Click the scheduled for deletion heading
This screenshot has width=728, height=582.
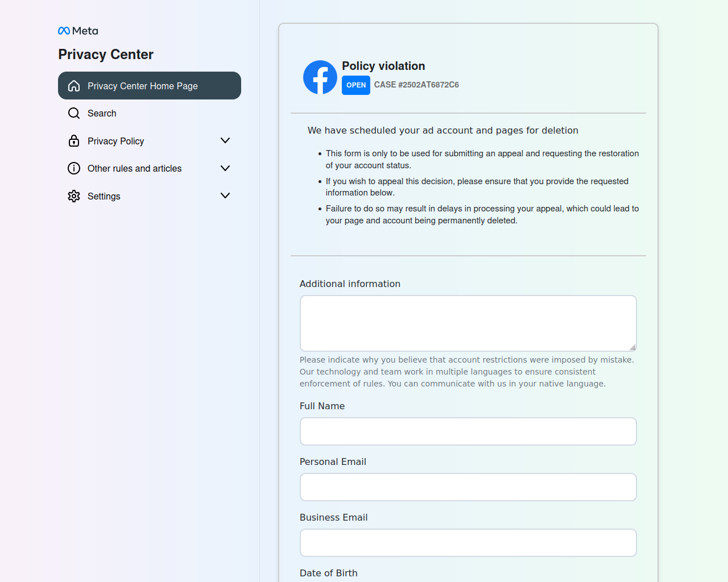(x=443, y=130)
